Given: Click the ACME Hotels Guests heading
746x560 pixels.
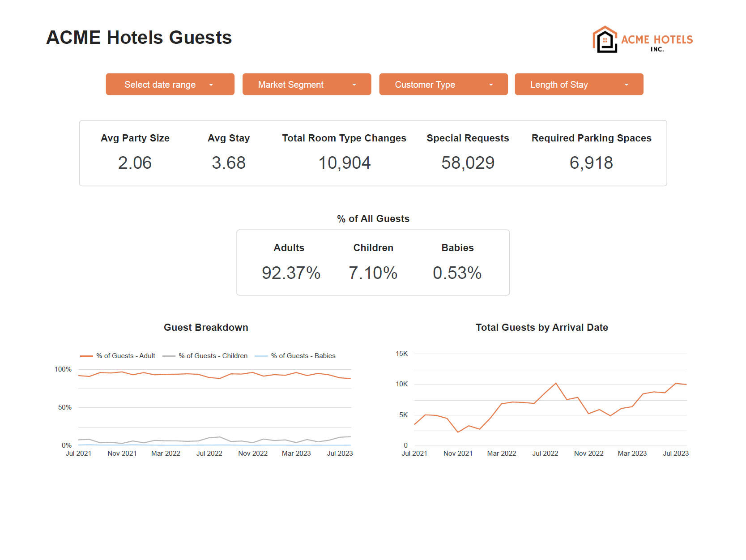Looking at the screenshot, I should pos(139,38).
